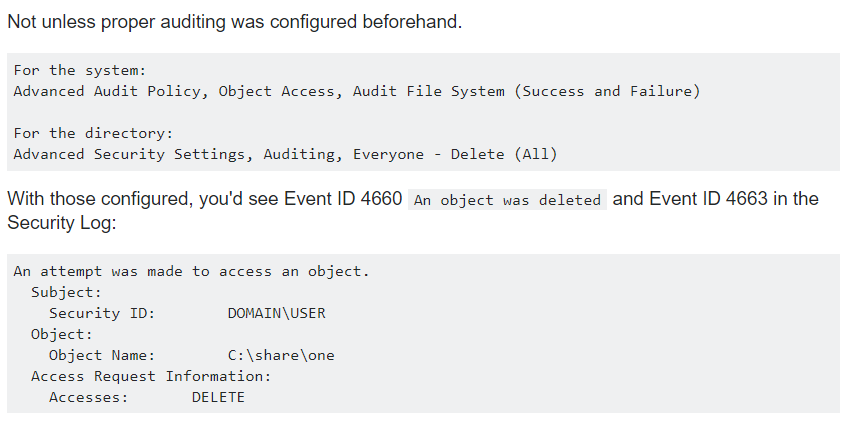Click the words "Security Log:"

tap(62, 223)
